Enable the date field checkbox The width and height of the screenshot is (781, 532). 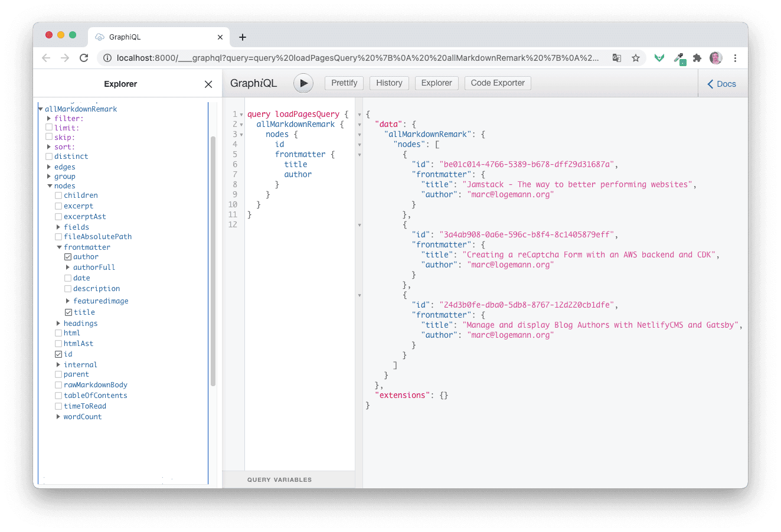pyautogui.click(x=68, y=278)
